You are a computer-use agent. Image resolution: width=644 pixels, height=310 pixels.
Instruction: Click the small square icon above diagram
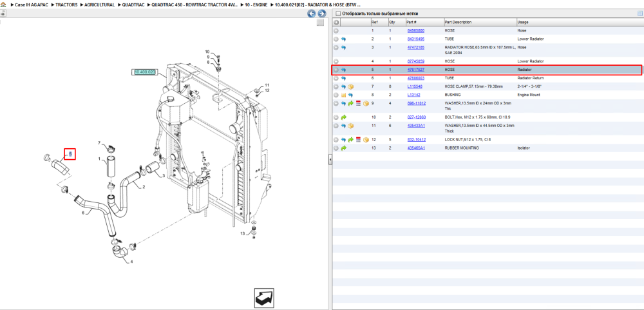tap(320, 23)
